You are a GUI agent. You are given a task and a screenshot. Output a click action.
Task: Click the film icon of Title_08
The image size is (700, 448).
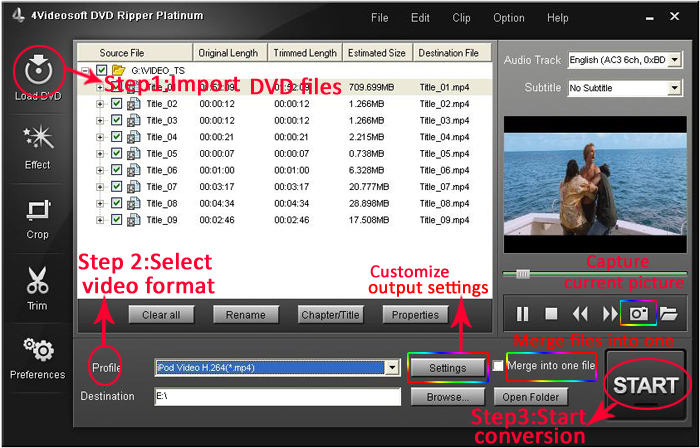[133, 203]
